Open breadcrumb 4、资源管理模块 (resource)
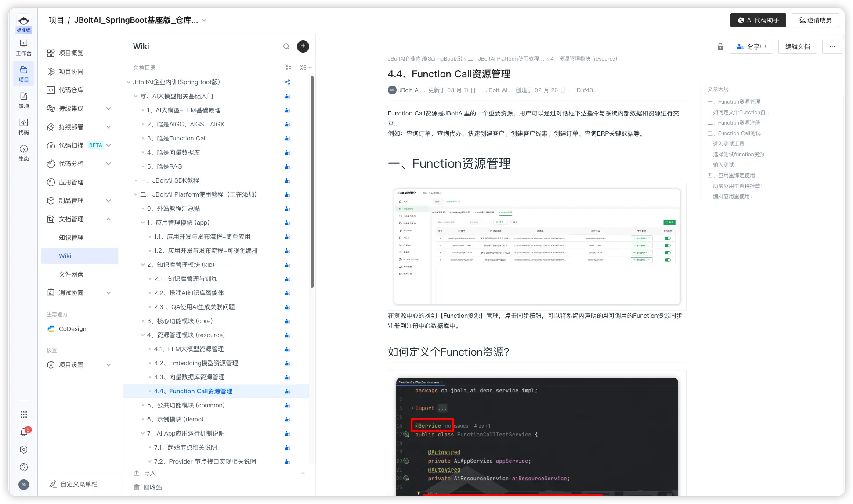The width and height of the screenshot is (853, 504). click(584, 59)
